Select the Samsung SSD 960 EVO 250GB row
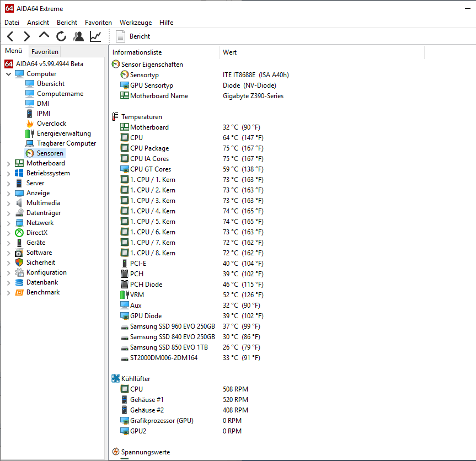Screen dimensions: 476x461 pyautogui.click(x=190, y=326)
